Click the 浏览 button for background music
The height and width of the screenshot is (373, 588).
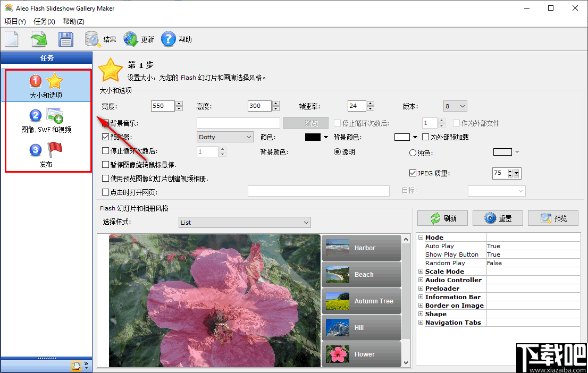306,123
